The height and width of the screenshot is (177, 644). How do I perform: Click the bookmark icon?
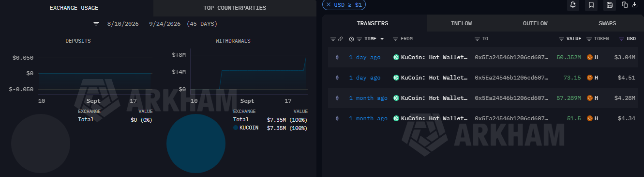coord(591,5)
